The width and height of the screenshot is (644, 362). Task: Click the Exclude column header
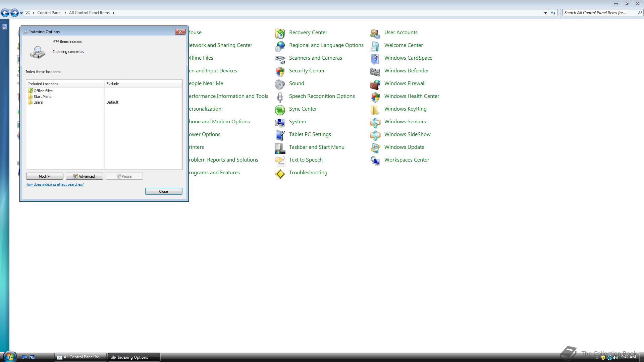tap(143, 84)
